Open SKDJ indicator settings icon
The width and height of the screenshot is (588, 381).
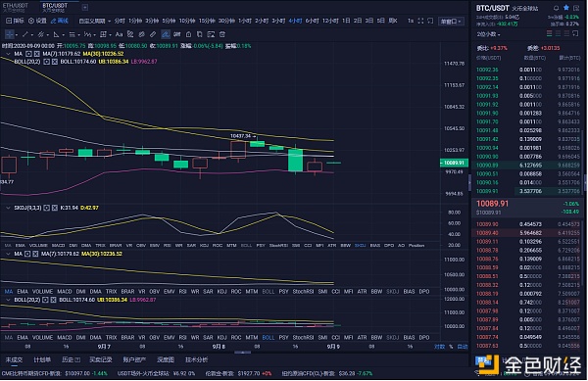(46, 208)
